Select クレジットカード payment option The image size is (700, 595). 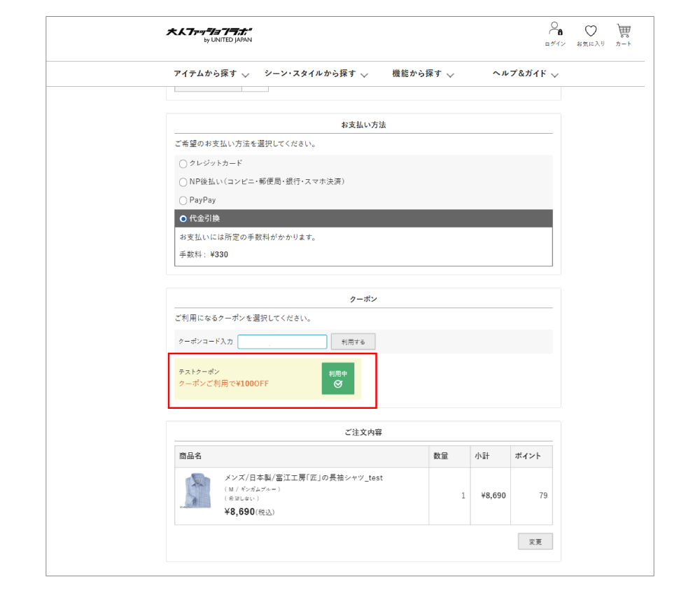(183, 164)
